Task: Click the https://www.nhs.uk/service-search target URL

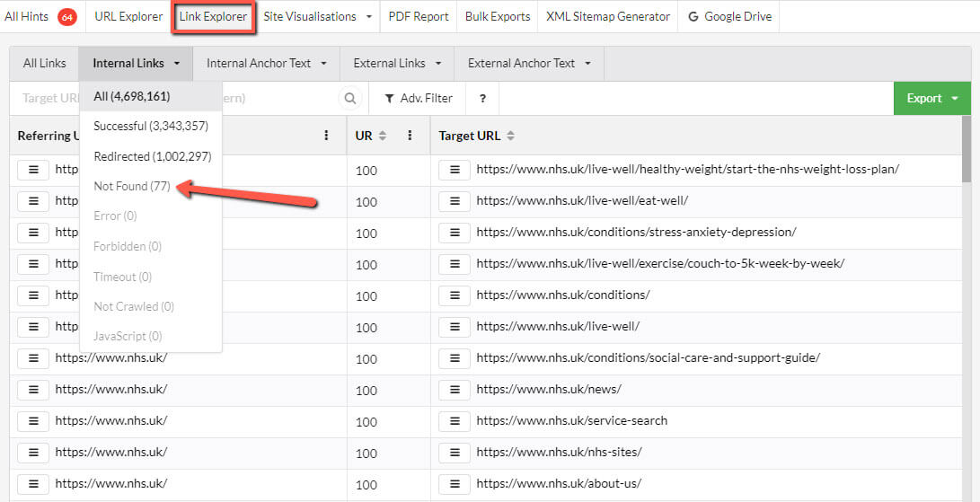Action: (x=572, y=421)
